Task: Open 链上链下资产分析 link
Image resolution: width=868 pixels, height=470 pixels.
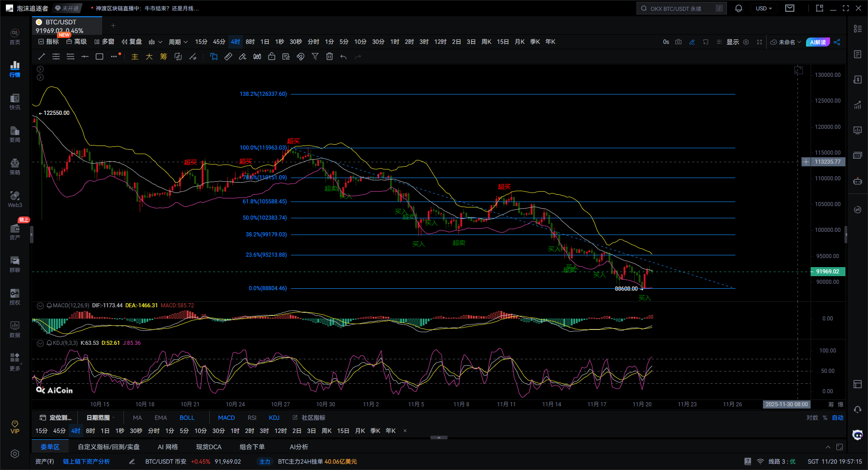Action: pyautogui.click(x=86, y=461)
